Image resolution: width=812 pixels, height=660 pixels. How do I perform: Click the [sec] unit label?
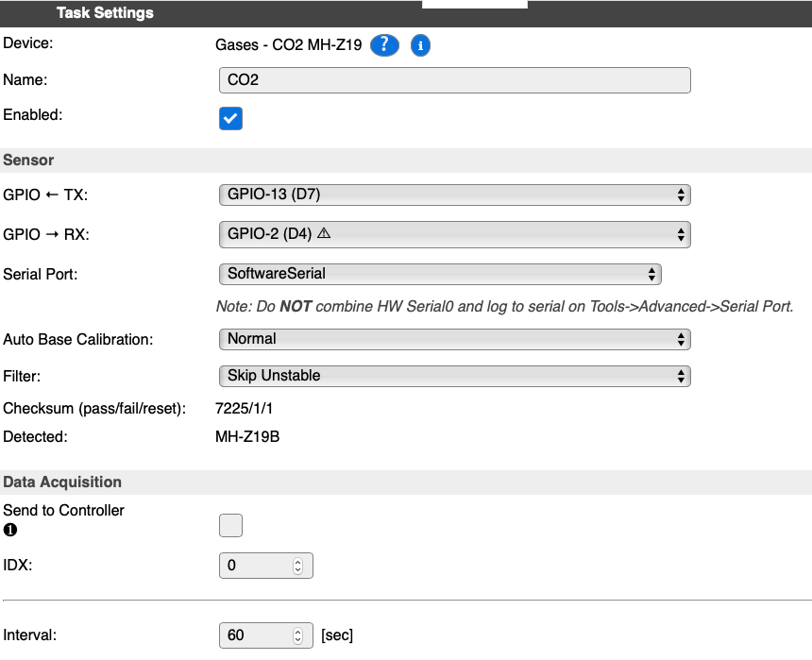pos(337,635)
